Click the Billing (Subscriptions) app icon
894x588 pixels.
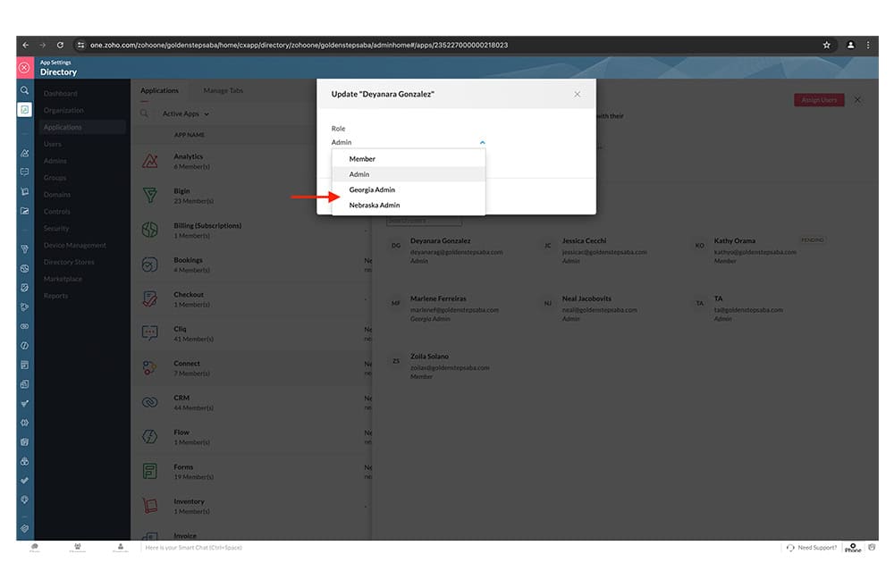[x=150, y=230]
